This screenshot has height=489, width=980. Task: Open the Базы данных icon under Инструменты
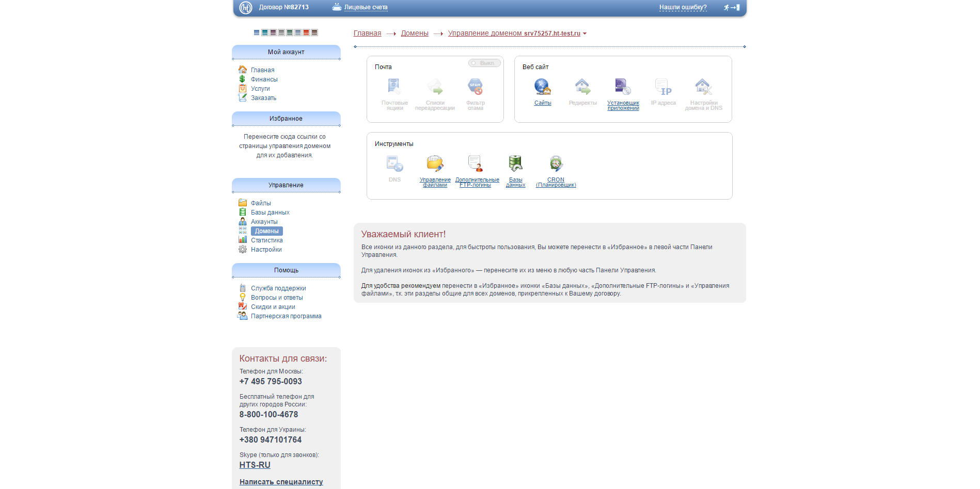[515, 164]
